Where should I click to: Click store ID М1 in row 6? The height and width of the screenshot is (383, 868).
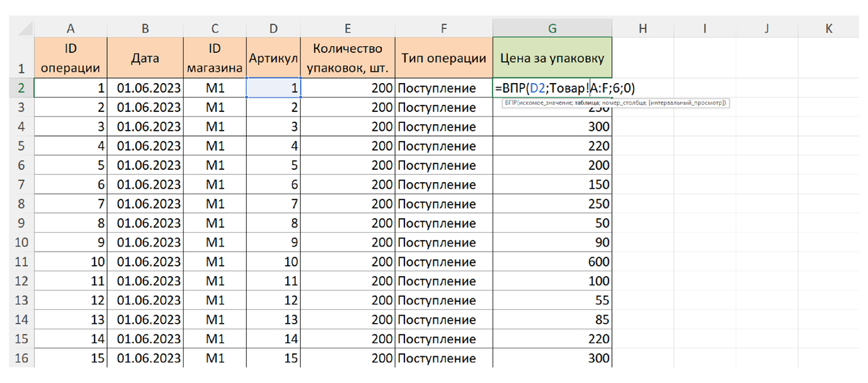point(215,165)
